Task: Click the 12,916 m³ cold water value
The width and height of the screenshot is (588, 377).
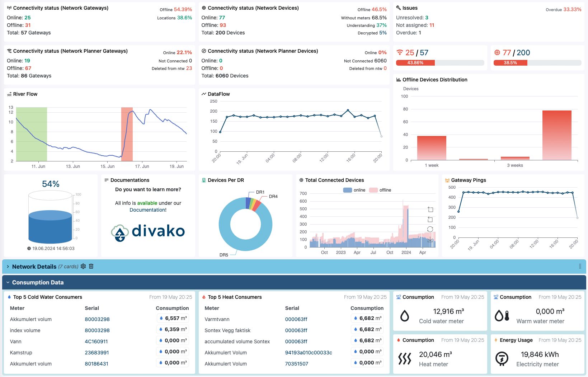Action: click(x=448, y=311)
